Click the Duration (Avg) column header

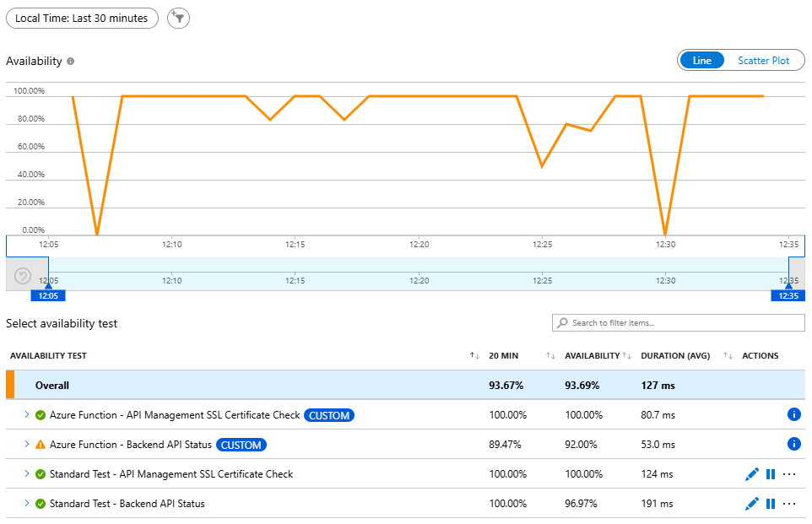click(675, 355)
